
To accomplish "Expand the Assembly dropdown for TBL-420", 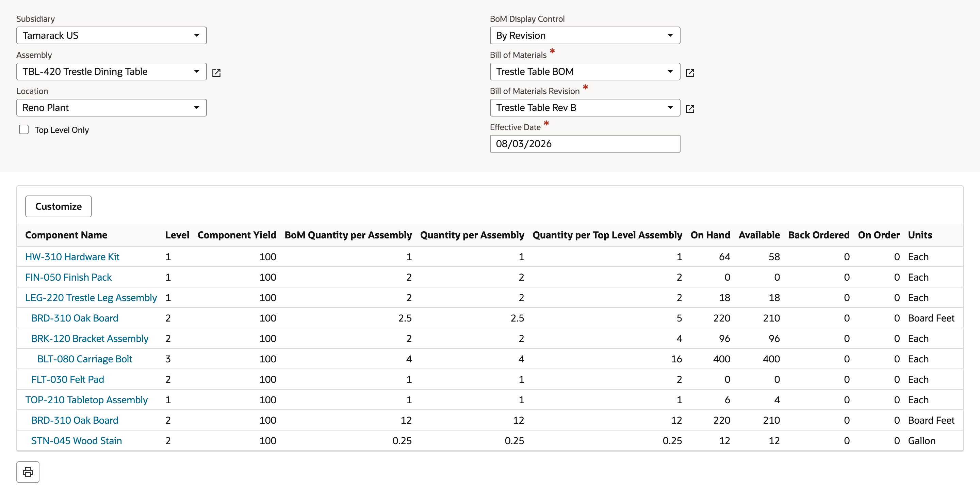I will 112,72.
